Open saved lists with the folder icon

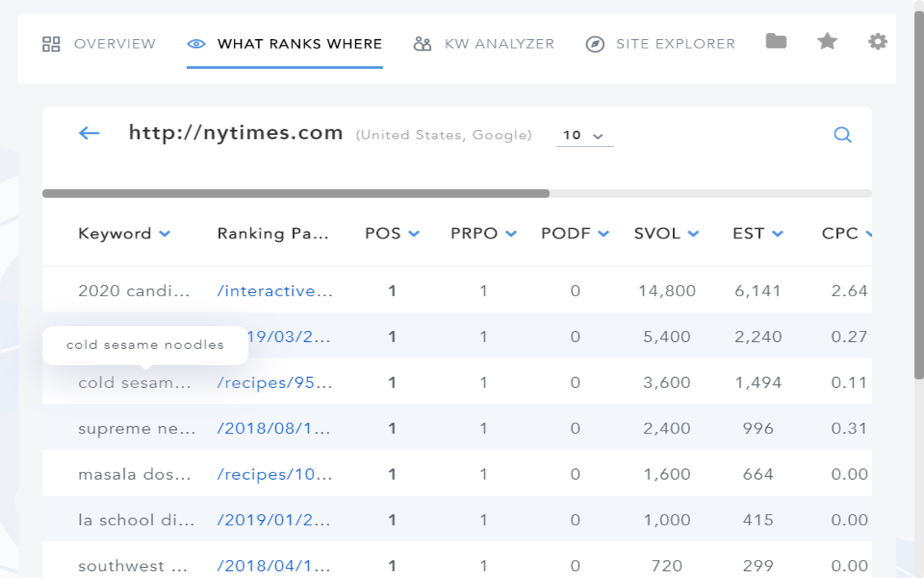click(x=776, y=41)
